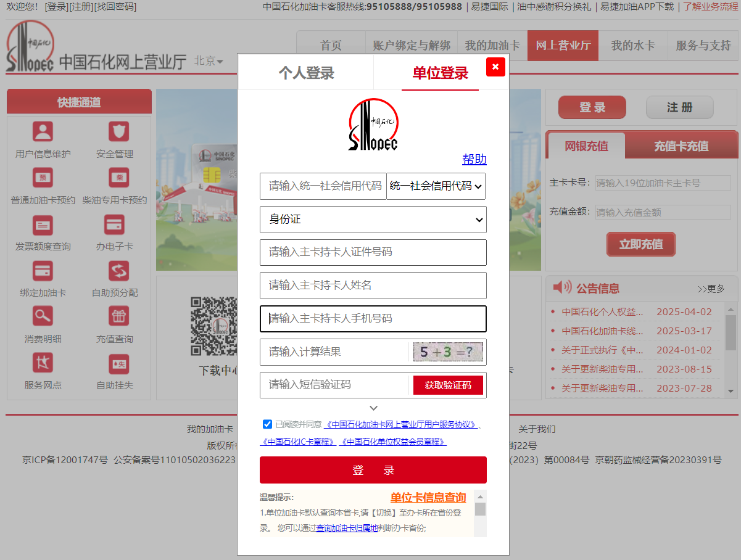Open the 办电子卡 icon
741x560 pixels.
[x=115, y=224]
